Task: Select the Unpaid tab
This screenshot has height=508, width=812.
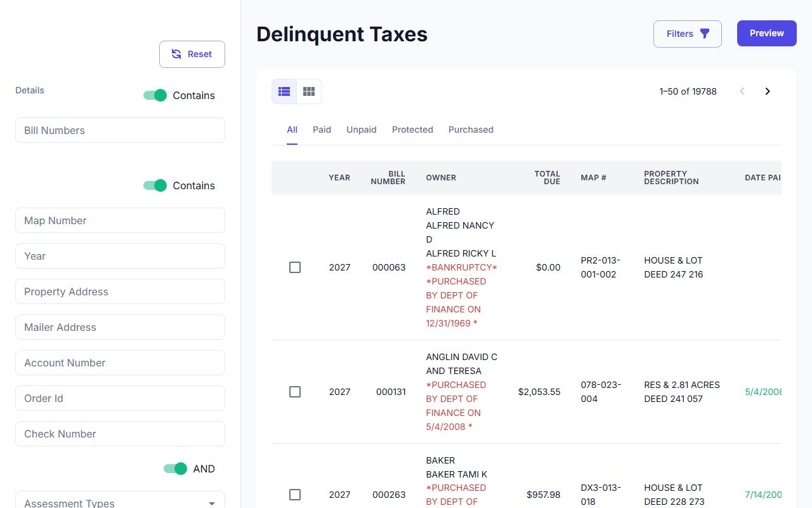Action: [362, 130]
